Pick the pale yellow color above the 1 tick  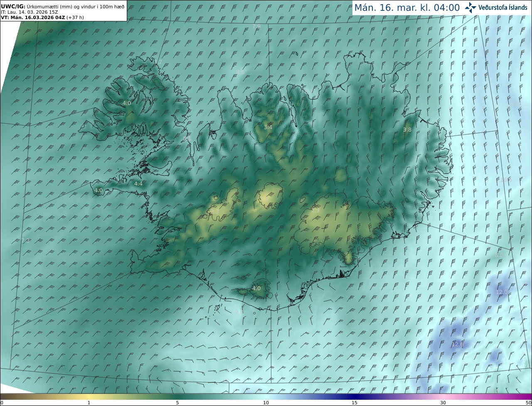pyautogui.click(x=89, y=396)
